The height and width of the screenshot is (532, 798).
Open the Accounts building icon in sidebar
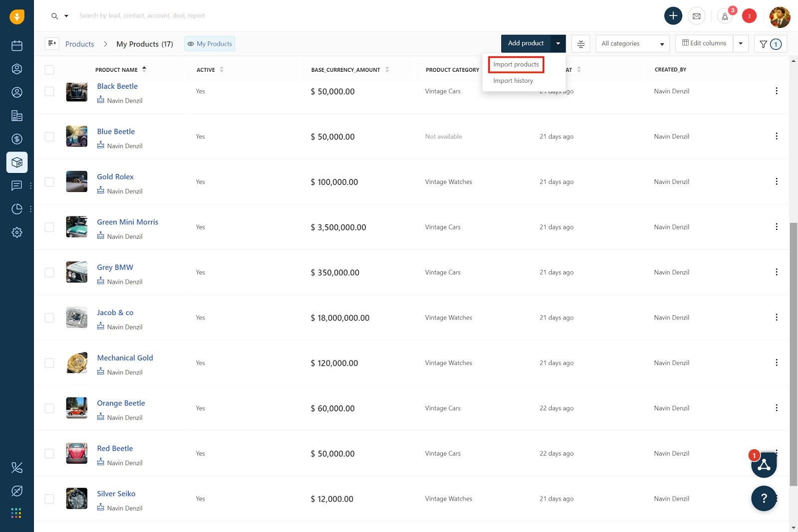coord(17,116)
